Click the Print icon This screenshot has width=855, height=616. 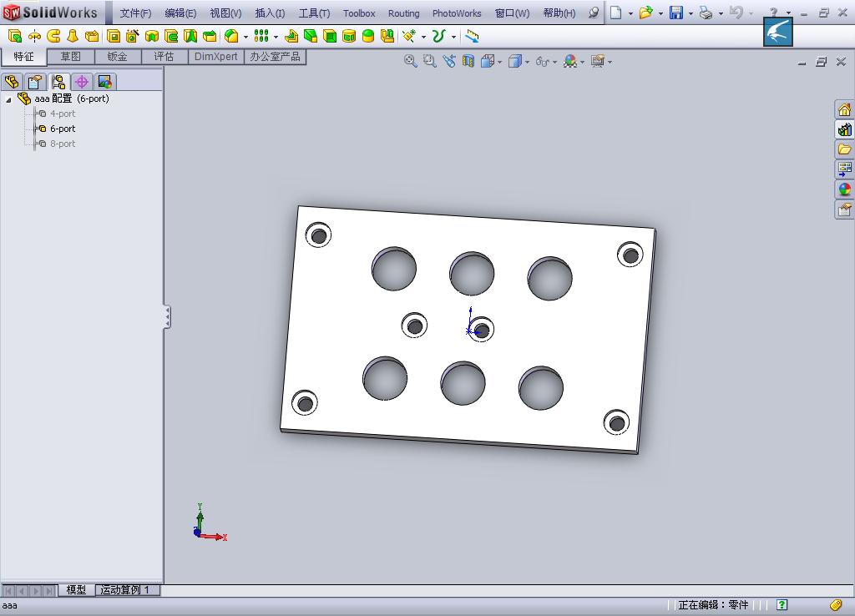tap(706, 13)
